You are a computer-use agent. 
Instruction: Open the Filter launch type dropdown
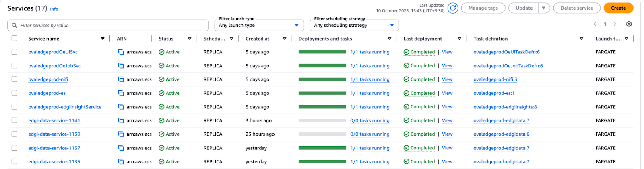coord(259,25)
